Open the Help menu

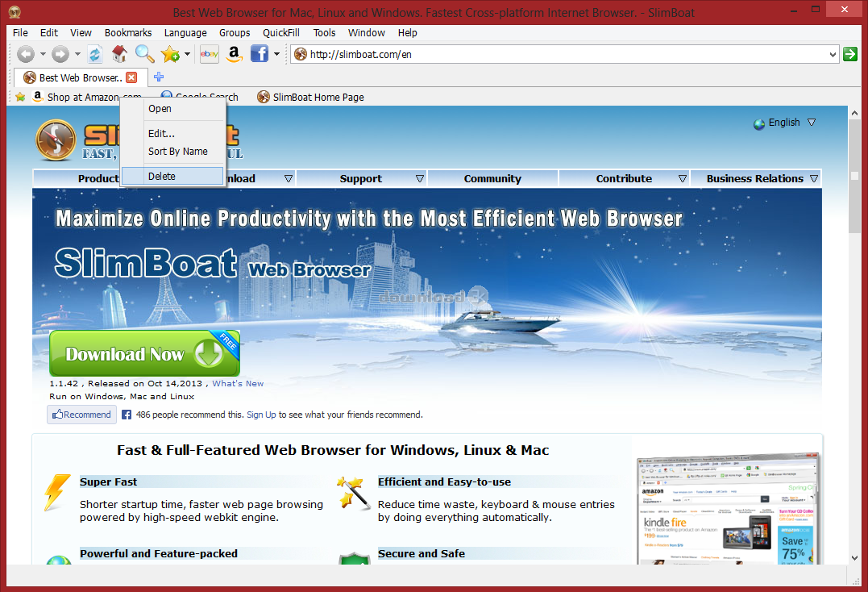(x=408, y=33)
